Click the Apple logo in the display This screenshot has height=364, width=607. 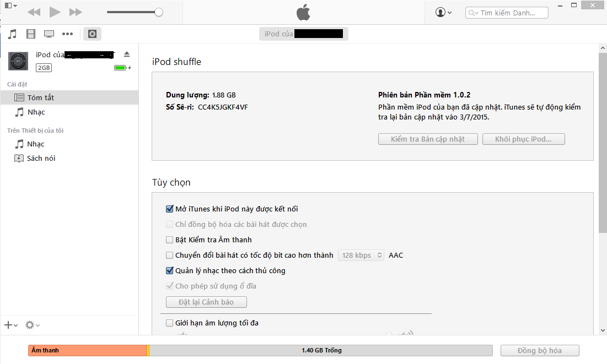tap(303, 12)
